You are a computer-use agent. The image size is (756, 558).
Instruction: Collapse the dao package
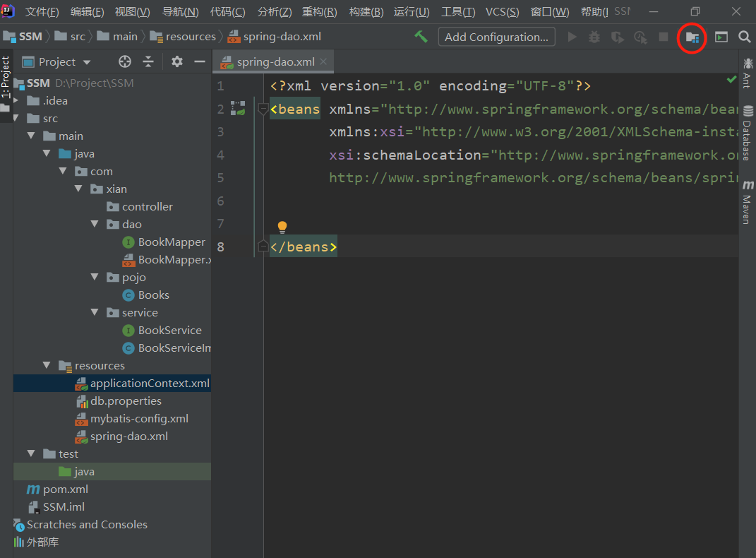point(95,225)
